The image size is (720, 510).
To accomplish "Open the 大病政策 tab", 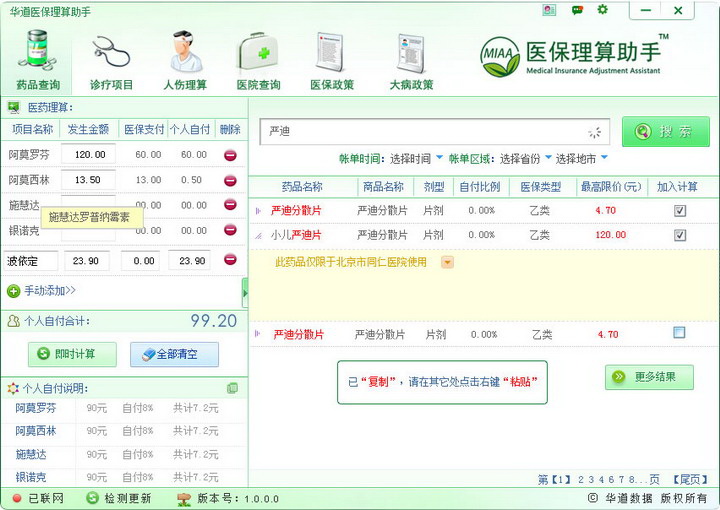I will click(x=411, y=60).
